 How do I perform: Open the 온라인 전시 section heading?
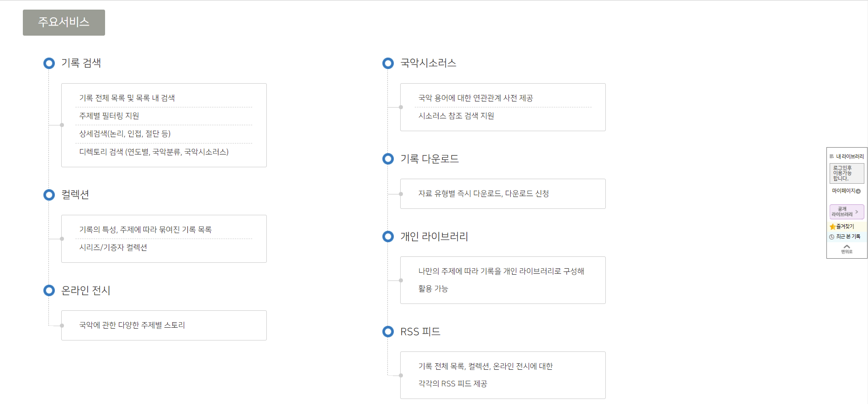[x=86, y=290]
